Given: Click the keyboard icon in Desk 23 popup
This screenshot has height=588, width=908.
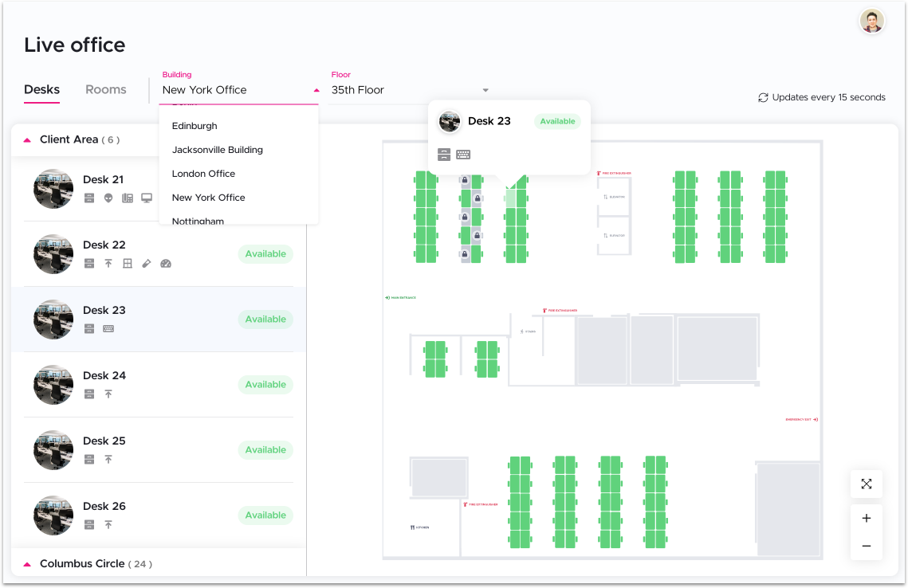Looking at the screenshot, I should 463,155.
